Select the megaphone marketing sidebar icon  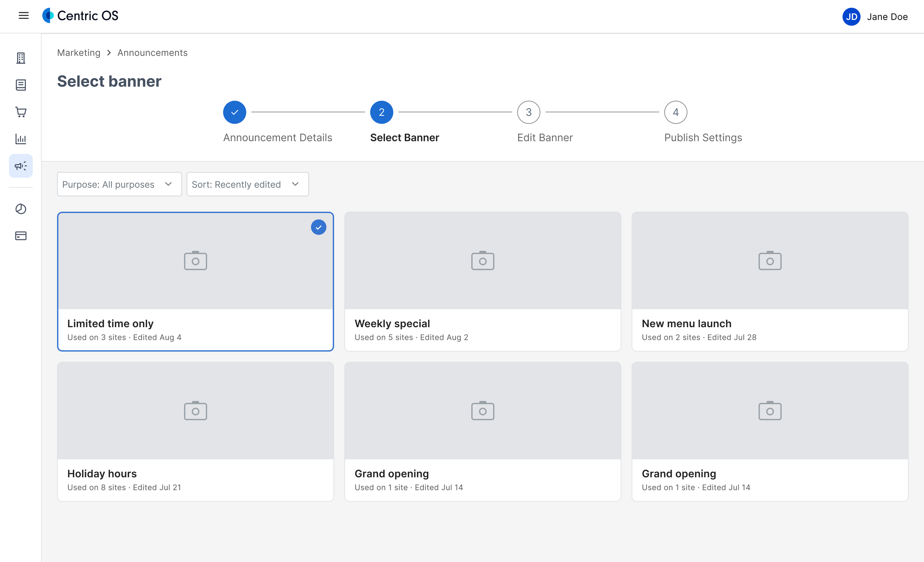tap(21, 166)
